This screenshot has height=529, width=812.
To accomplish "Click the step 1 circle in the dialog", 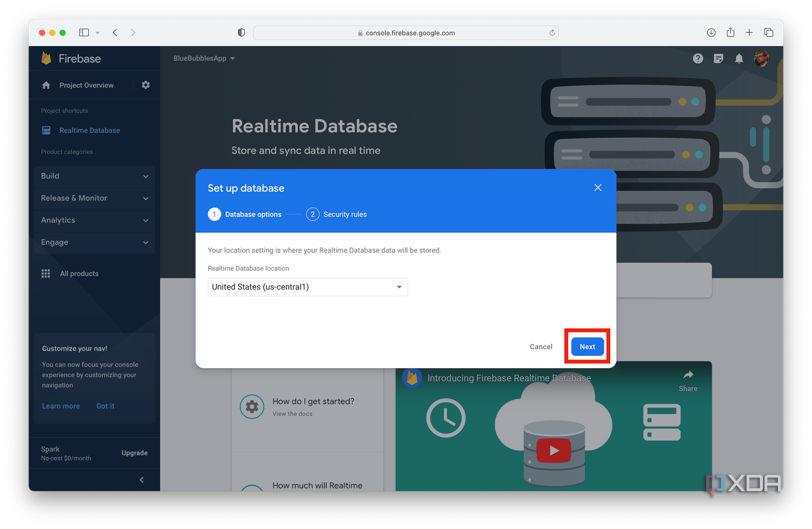I will click(x=215, y=215).
